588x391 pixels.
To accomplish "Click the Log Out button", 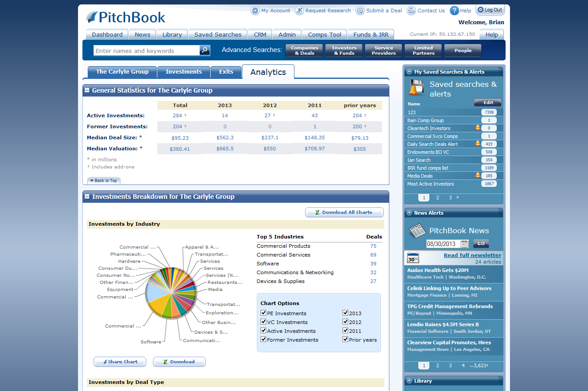I will [x=490, y=10].
